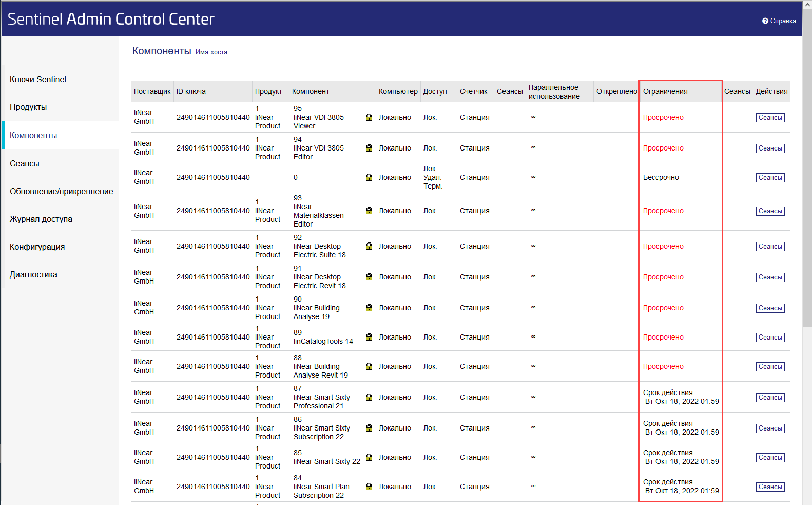Click the Бессрочно restriction cell
This screenshot has width=812, height=505.
[661, 177]
